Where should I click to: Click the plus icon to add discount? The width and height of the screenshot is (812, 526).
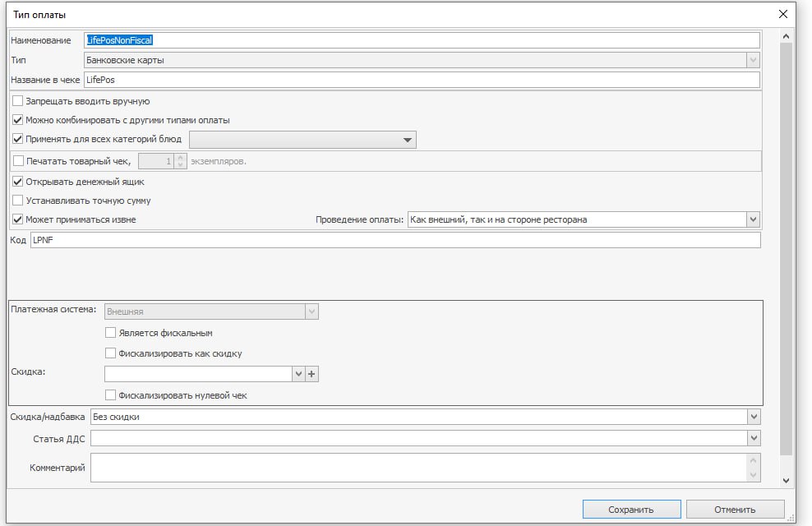click(x=311, y=374)
